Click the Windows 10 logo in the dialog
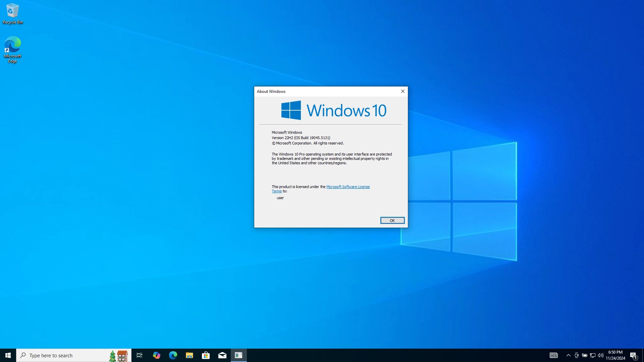 (334, 110)
